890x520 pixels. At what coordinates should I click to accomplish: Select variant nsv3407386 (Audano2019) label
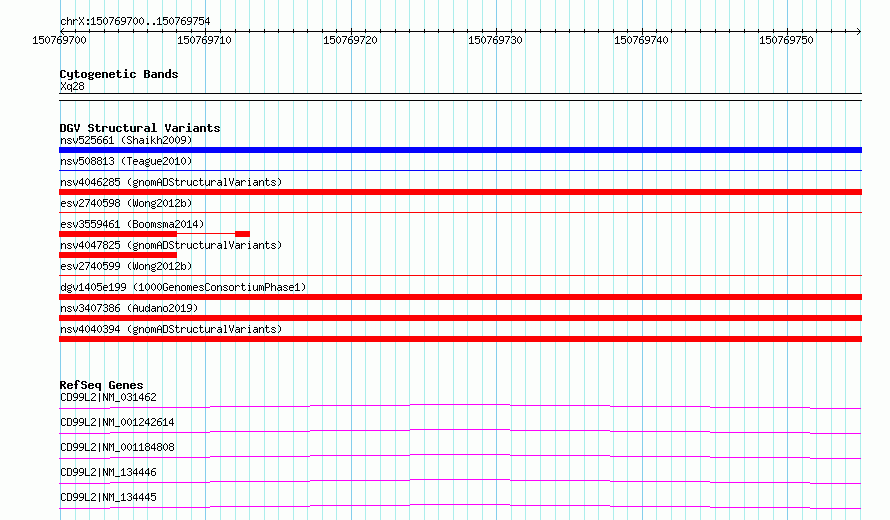pyautogui.click(x=129, y=308)
